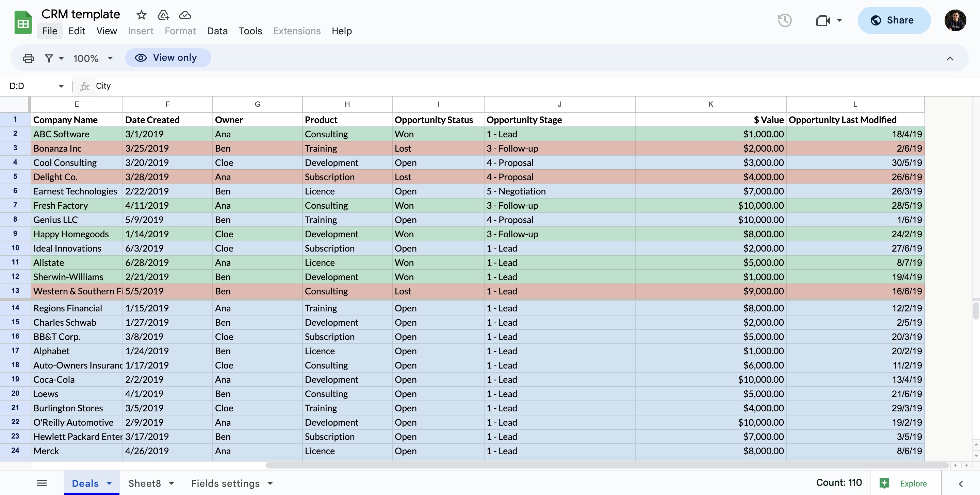Image resolution: width=980 pixels, height=495 pixels.
Task: Click the add-to-Drive shortcut icon
Action: (x=163, y=15)
